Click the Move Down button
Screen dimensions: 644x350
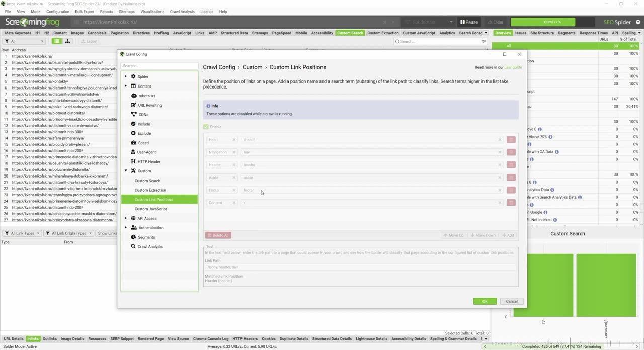(x=483, y=235)
